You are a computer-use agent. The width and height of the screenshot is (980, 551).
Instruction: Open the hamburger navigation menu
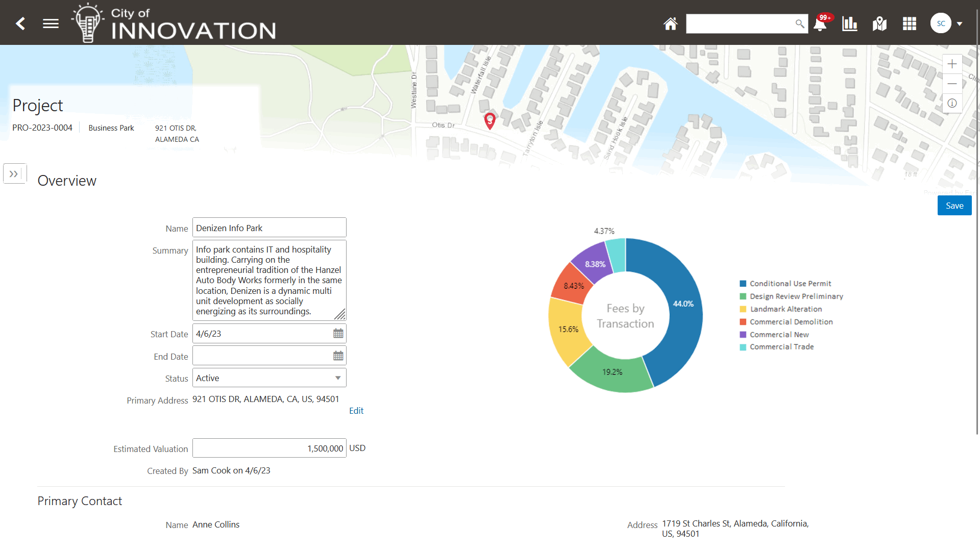tap(51, 23)
